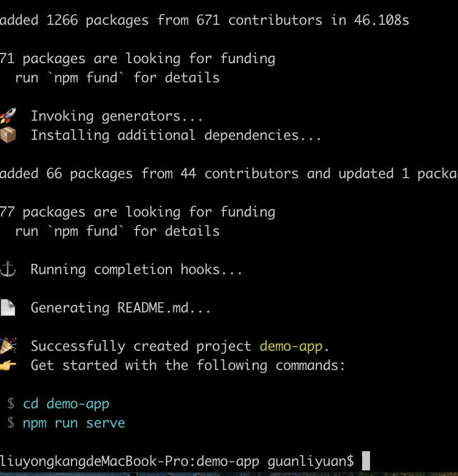Image resolution: width=458 pixels, height=476 pixels.
Task: Click the 'Successfully created project' text
Action: pos(141,346)
